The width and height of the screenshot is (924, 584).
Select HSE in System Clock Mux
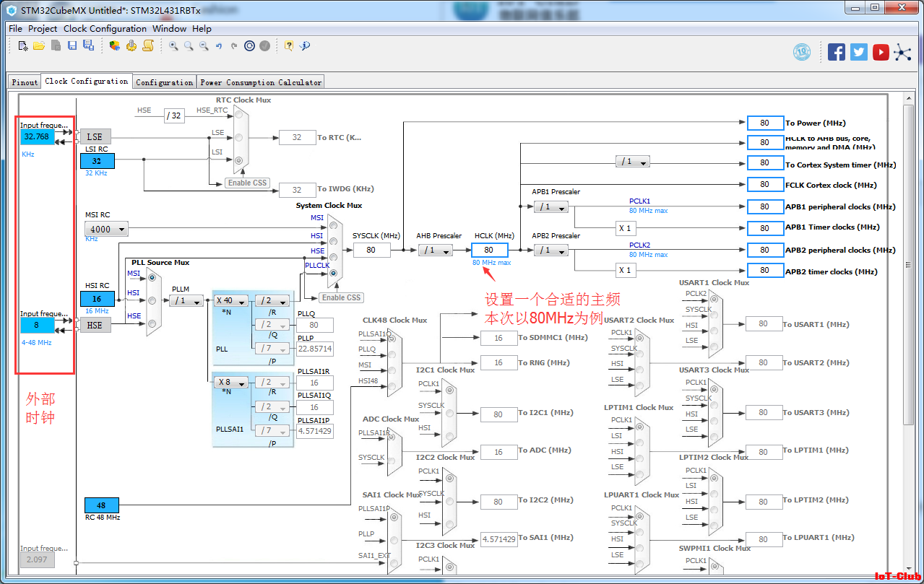click(x=333, y=256)
